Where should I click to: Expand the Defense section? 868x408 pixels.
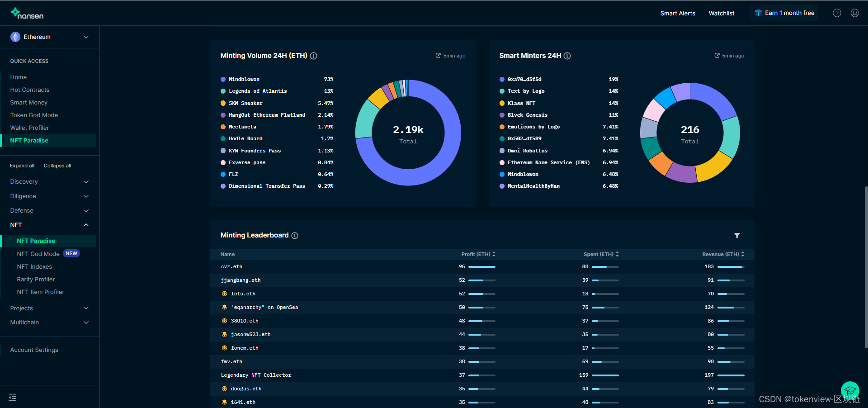(x=50, y=211)
